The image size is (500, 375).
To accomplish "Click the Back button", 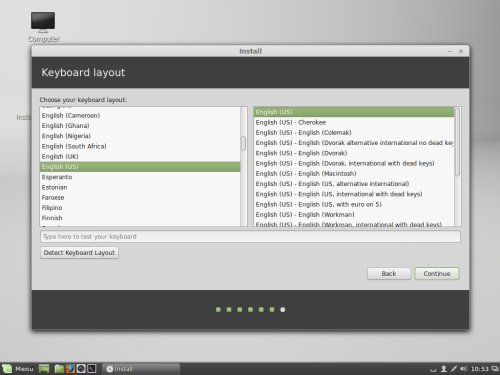I will pos(389,274).
